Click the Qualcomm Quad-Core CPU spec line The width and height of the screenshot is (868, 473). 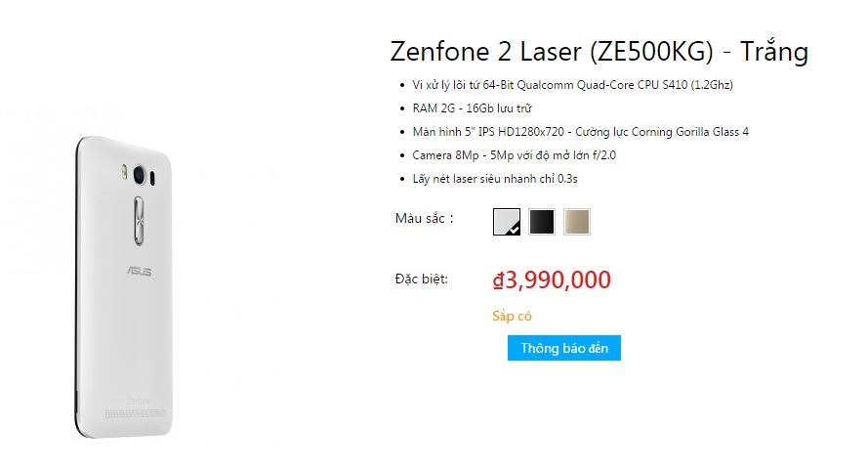tap(573, 85)
